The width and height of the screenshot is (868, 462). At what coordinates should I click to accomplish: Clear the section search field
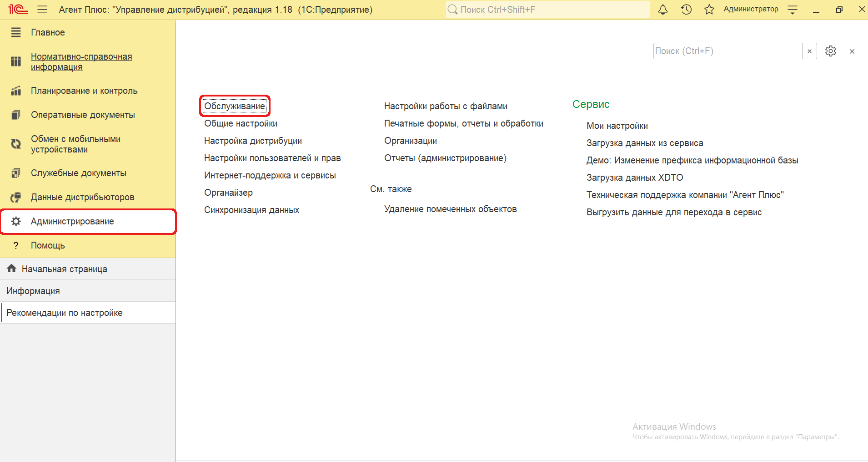pyautogui.click(x=809, y=51)
